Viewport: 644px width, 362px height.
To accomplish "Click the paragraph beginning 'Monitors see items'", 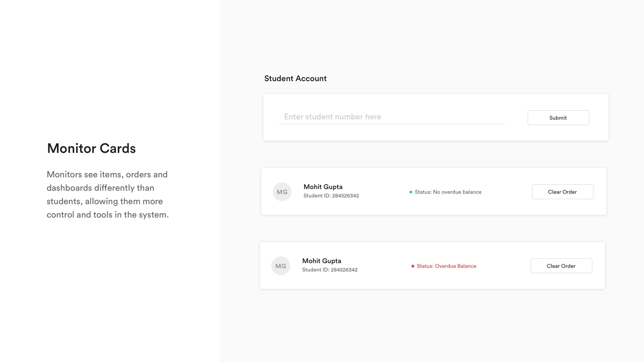I will pyautogui.click(x=108, y=195).
